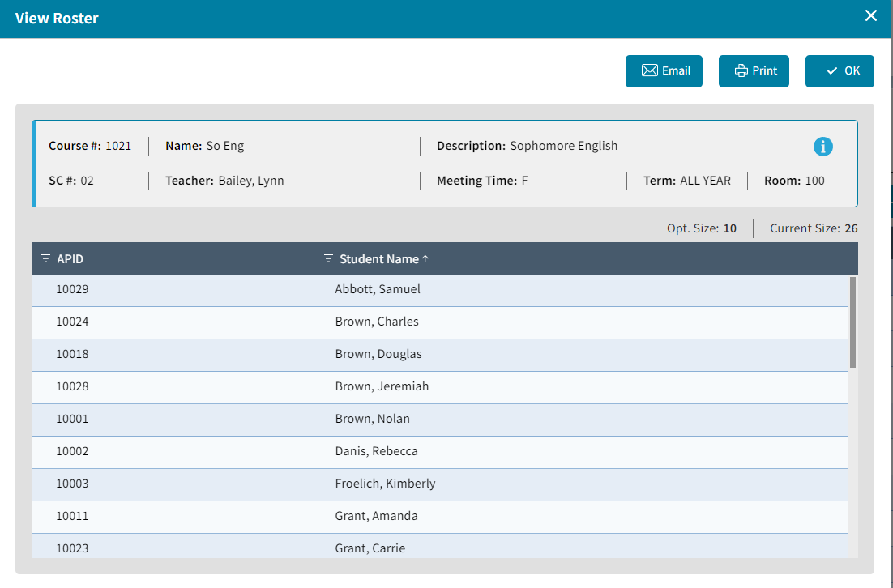Image resolution: width=893 pixels, height=588 pixels.
Task: Click the View Roster dialog title
Action: [57, 18]
